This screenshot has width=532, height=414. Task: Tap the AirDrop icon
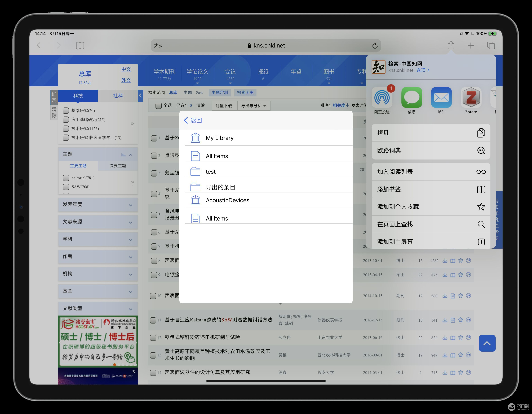(382, 98)
